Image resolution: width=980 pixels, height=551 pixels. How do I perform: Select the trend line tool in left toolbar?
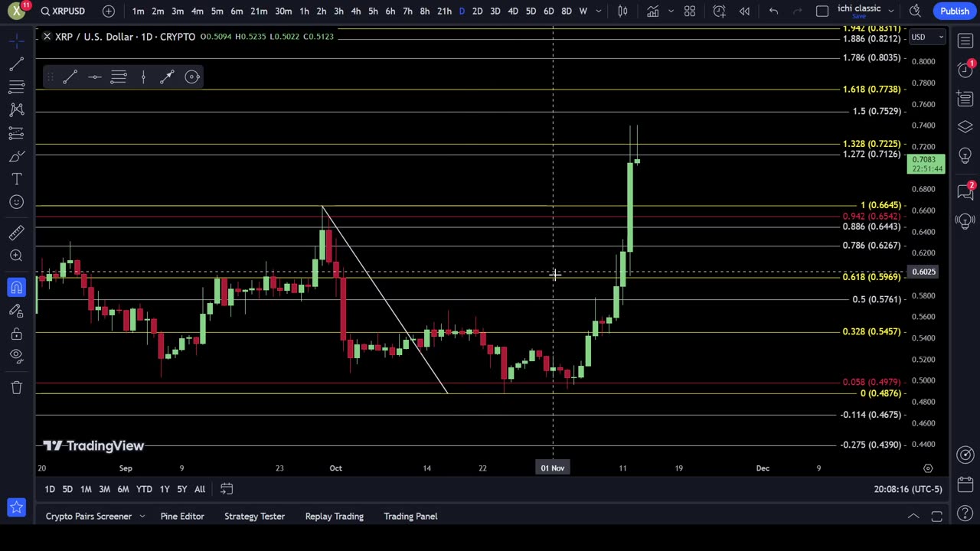(x=16, y=64)
